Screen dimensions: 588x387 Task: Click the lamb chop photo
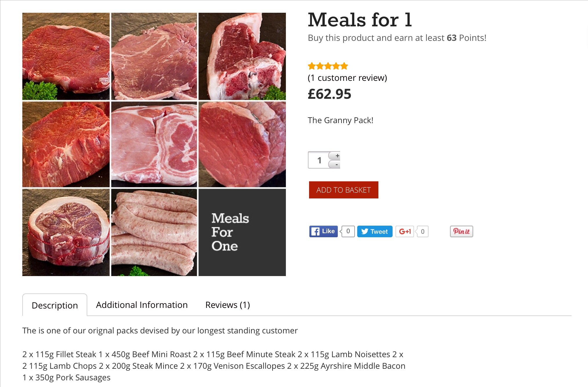242,56
